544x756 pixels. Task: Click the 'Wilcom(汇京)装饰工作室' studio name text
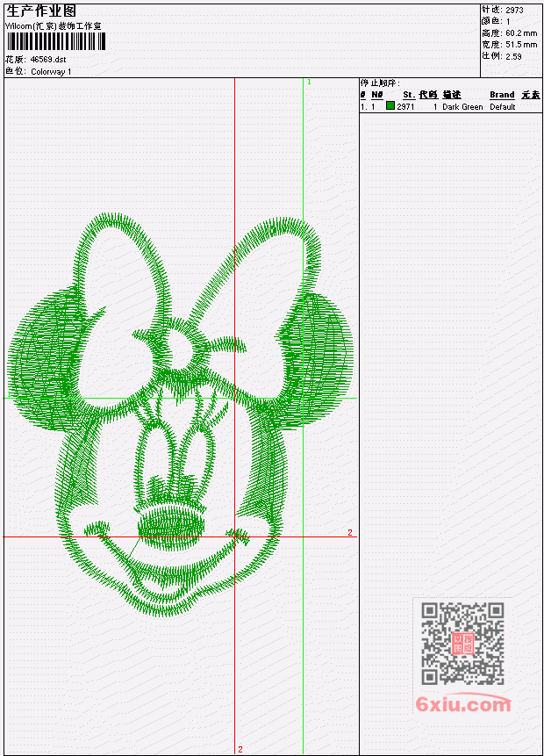(x=54, y=26)
